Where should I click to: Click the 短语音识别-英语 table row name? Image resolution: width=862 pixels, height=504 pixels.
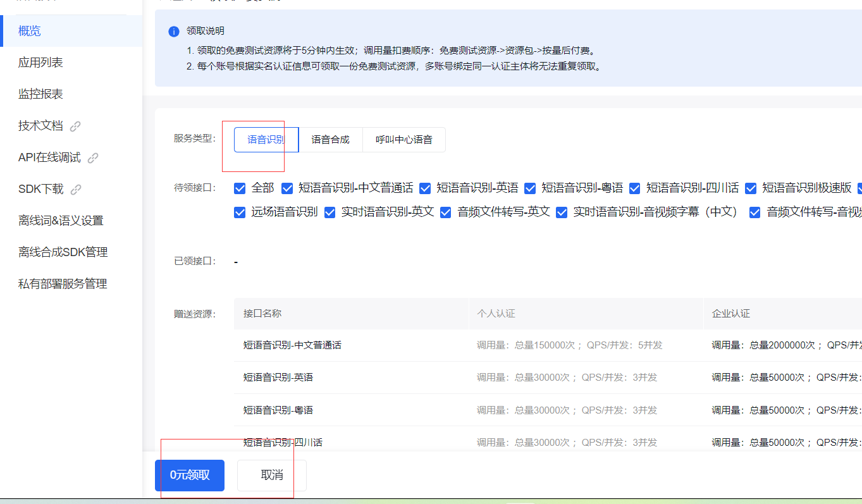pos(278,378)
